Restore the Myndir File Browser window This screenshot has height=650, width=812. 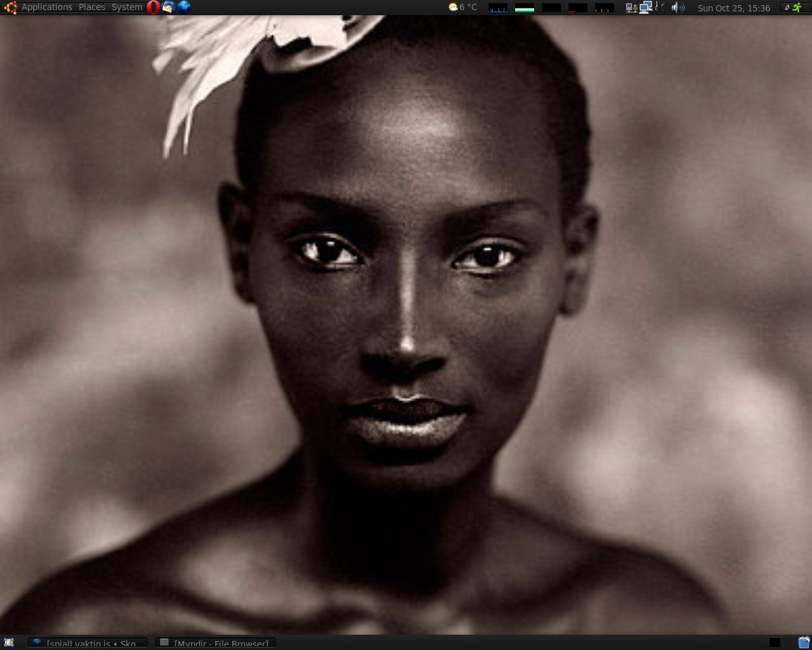tap(216, 643)
